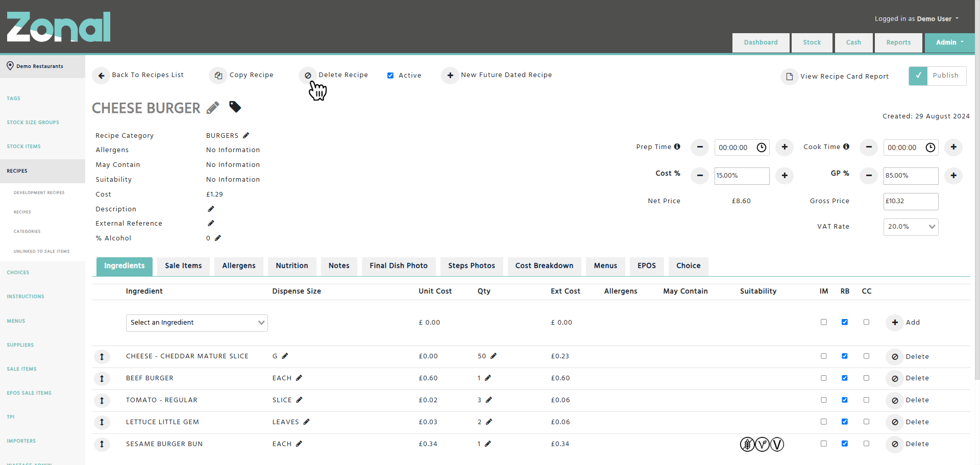Screen dimensions: 980x465
Task: Open the Cook Time clock picker icon
Action: click(930, 148)
